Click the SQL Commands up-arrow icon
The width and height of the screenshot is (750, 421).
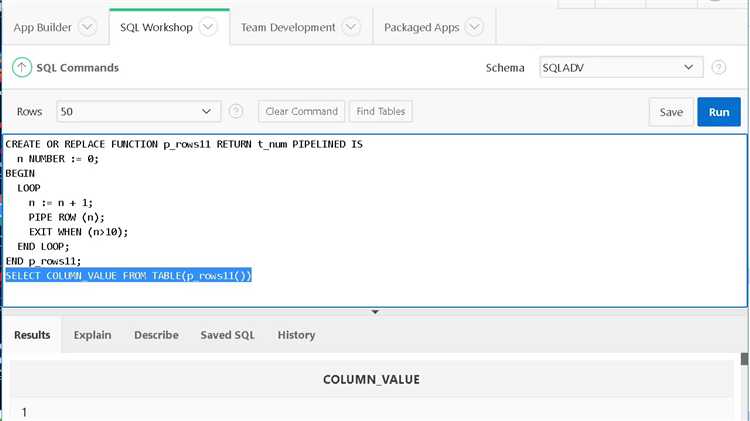tap(22, 67)
